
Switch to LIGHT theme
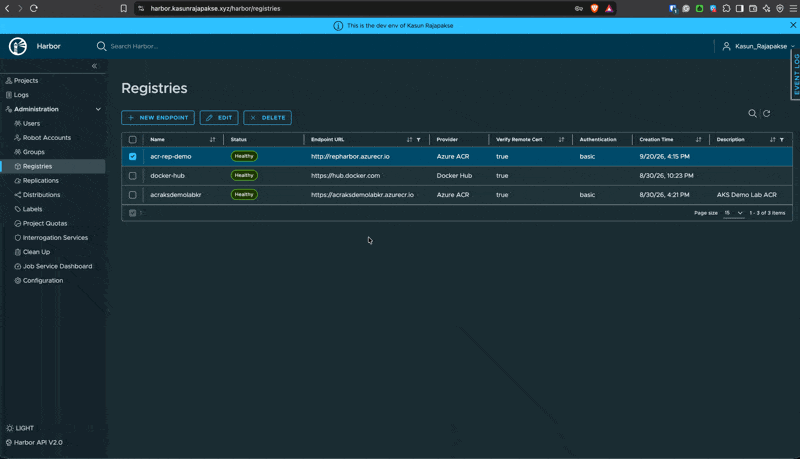[20, 428]
